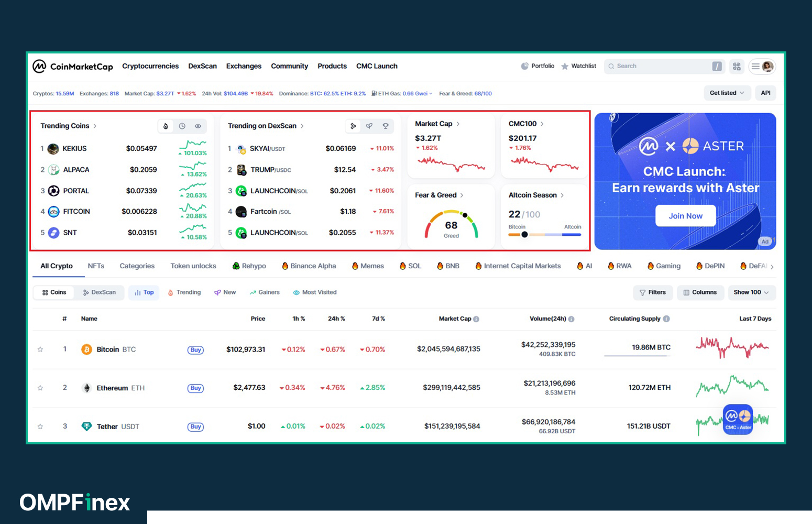
Task: Click the Ethereum logo icon
Action: click(x=86, y=388)
